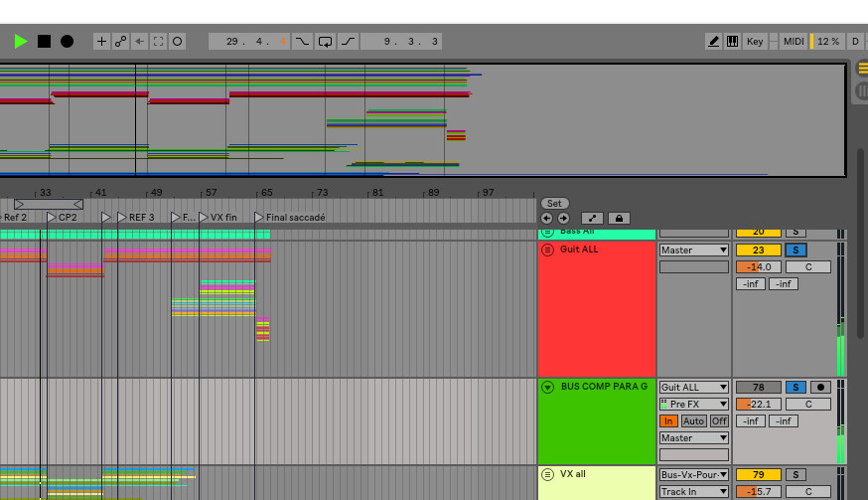The image size is (868, 500).
Task: Select the REF 3 locator
Action: tap(136, 218)
